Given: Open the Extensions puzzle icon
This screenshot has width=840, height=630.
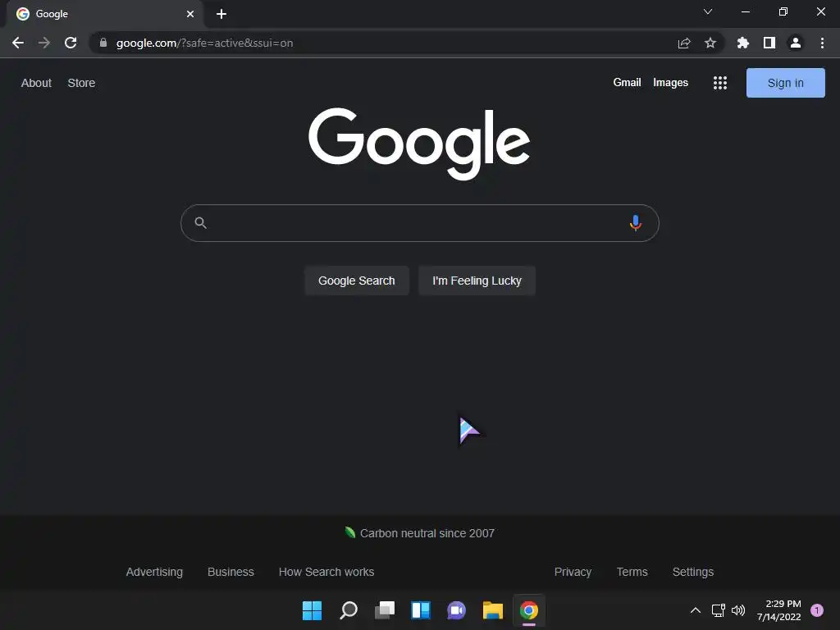Looking at the screenshot, I should click(743, 43).
